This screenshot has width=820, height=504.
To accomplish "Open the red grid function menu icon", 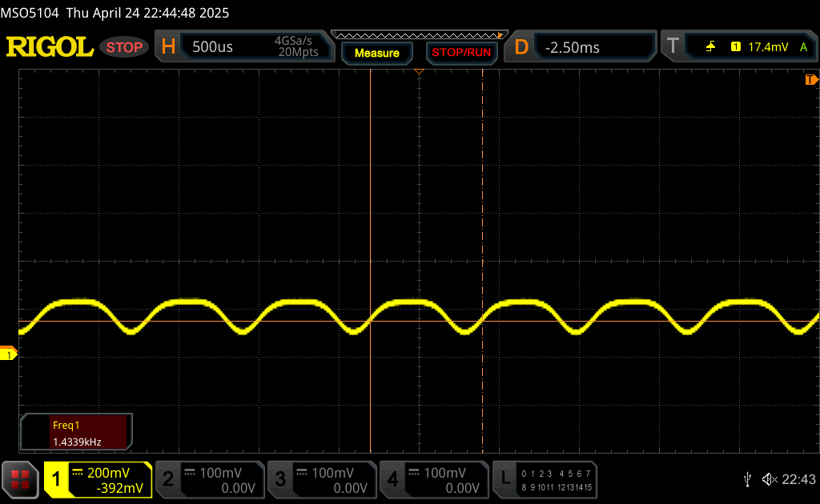I will tap(20, 479).
